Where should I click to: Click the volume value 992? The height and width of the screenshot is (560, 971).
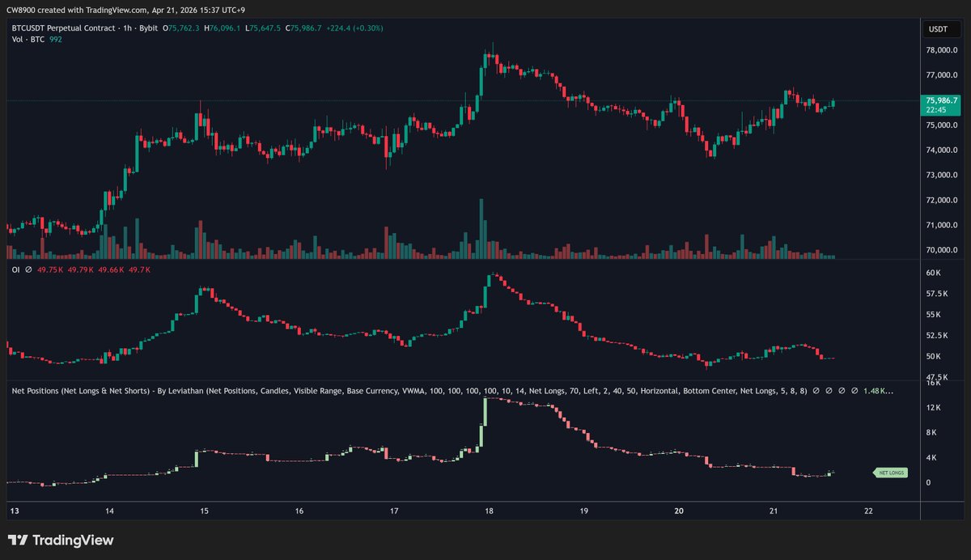click(57, 38)
